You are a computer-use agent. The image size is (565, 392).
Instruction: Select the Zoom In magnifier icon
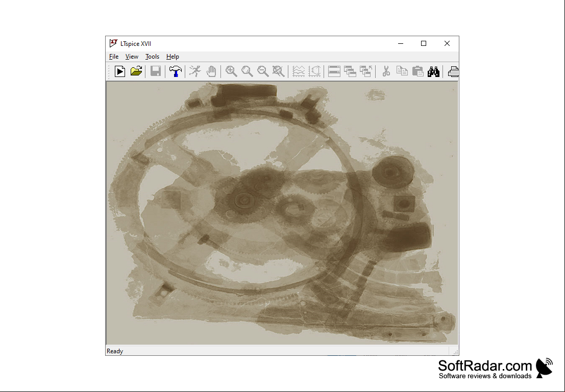coord(231,71)
